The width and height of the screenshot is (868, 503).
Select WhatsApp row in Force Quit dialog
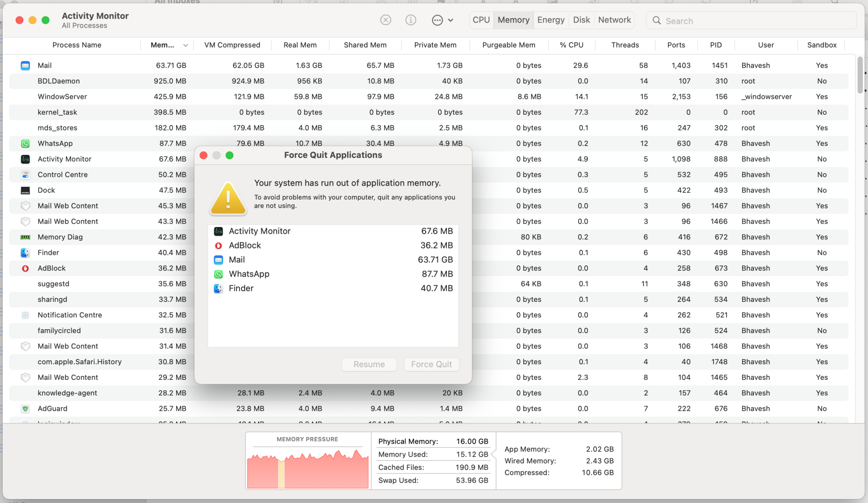pyautogui.click(x=333, y=274)
